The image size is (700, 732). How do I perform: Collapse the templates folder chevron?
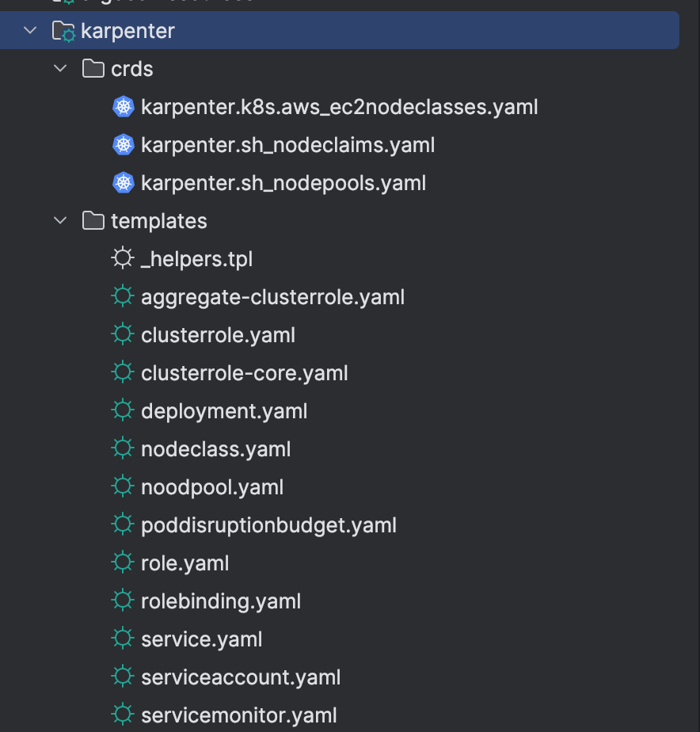pyautogui.click(x=60, y=220)
